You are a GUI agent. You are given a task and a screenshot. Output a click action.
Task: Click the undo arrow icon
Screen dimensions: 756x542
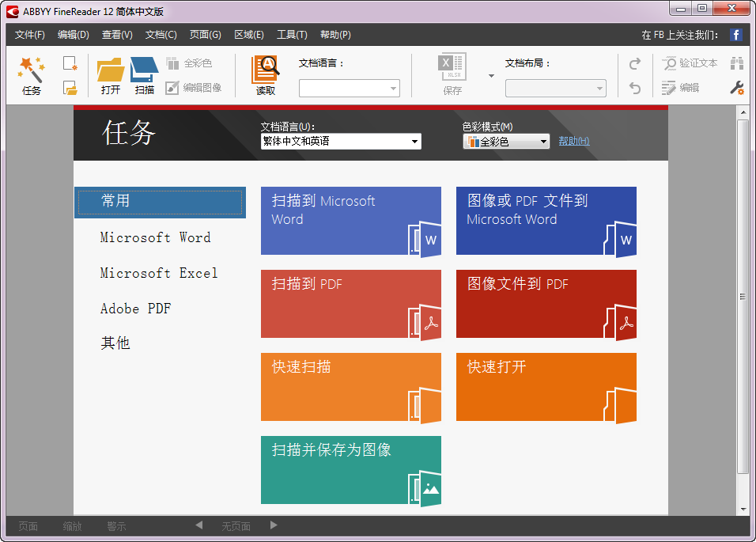(x=635, y=88)
